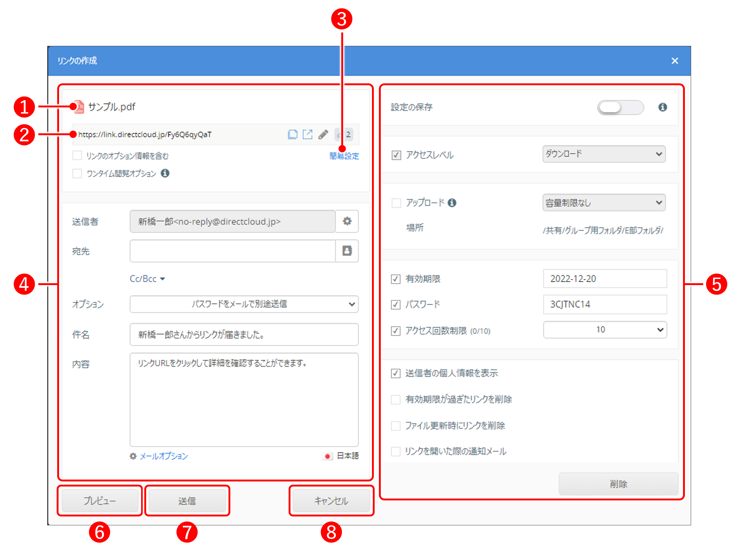The height and width of the screenshot is (560, 741).
Task: Click the upload path /共有/グループ用フォルダ/E部フォルダ/
Action: [603, 230]
